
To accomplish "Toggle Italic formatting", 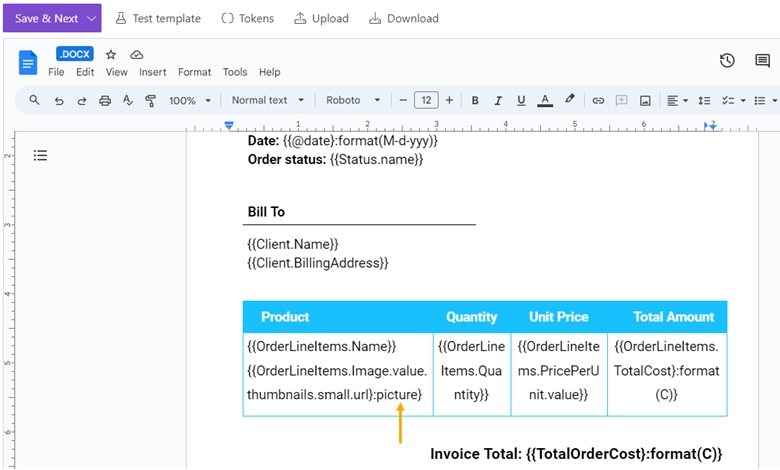I will click(498, 100).
